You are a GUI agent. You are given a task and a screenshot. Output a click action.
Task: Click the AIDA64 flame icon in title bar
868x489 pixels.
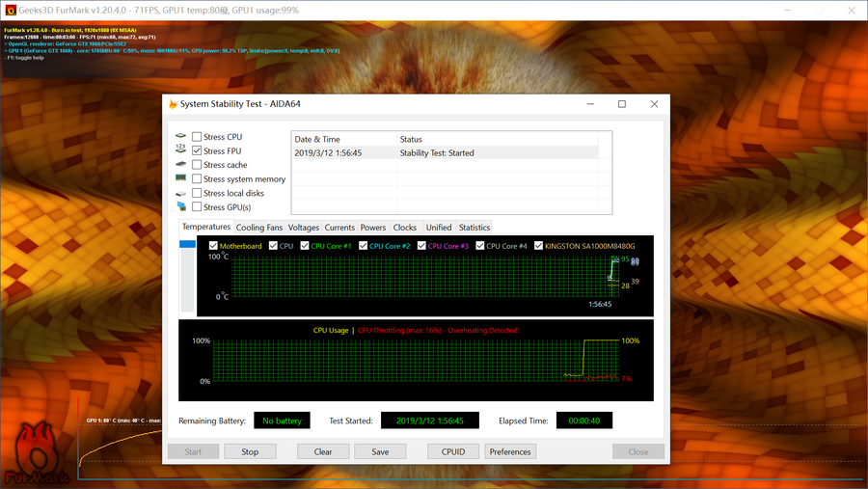(x=173, y=104)
